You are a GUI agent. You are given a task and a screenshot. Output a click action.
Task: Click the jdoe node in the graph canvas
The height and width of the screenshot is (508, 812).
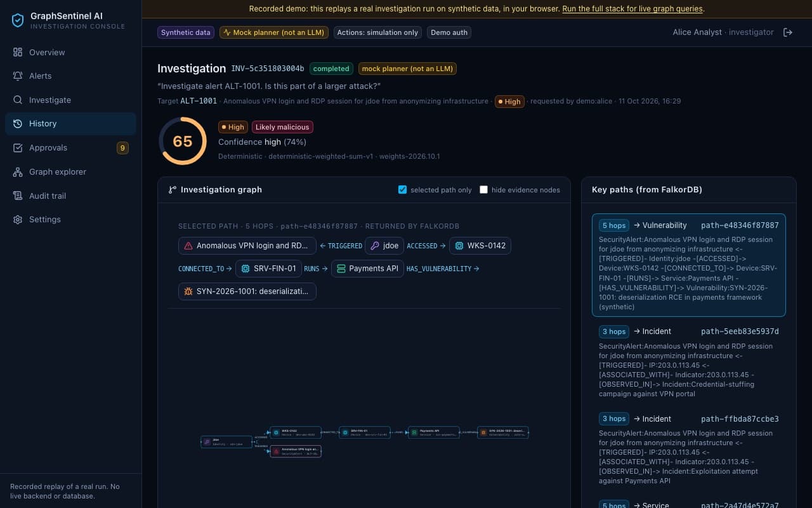click(x=226, y=441)
